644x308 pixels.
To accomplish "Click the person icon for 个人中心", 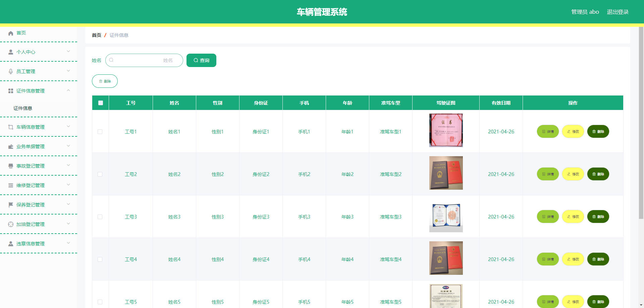I will (11, 52).
